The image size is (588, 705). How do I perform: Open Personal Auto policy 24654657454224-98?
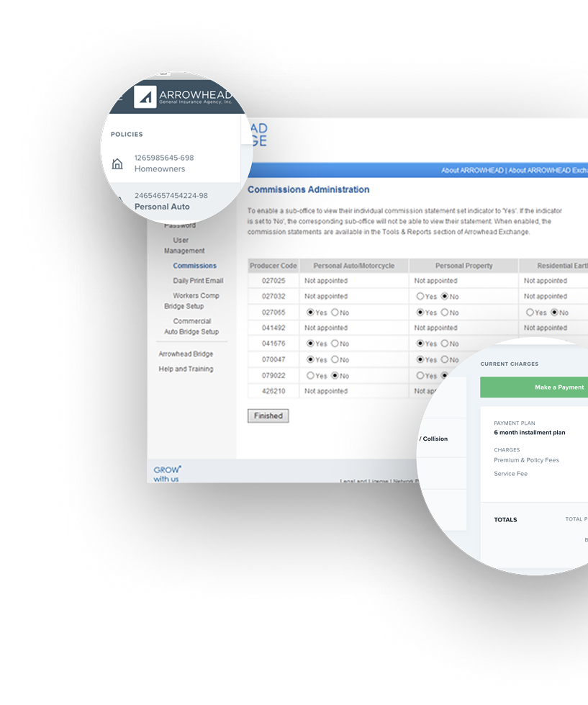[171, 201]
